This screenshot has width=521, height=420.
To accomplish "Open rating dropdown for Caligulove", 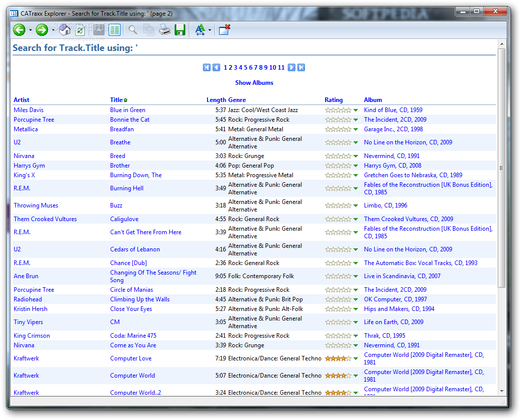I will coord(355,219).
